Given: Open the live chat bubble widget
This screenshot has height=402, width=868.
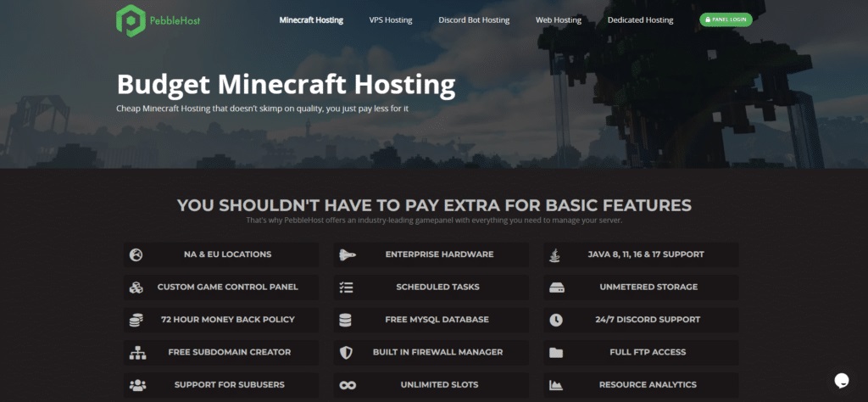Looking at the screenshot, I should click(842, 381).
